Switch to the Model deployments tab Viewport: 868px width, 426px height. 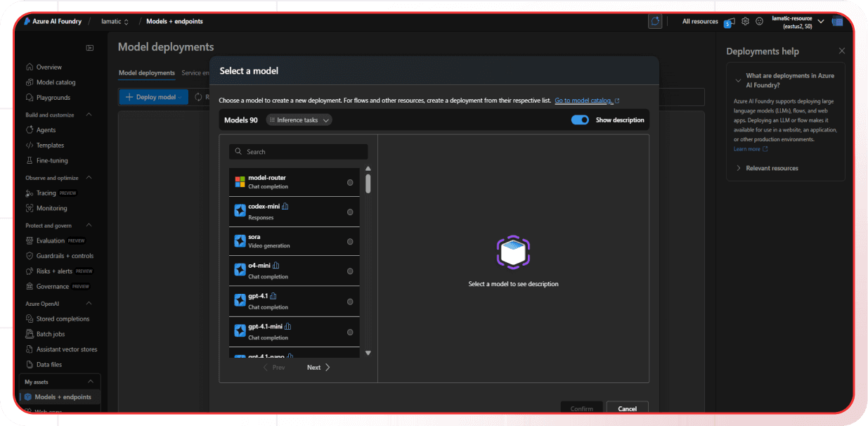point(146,72)
